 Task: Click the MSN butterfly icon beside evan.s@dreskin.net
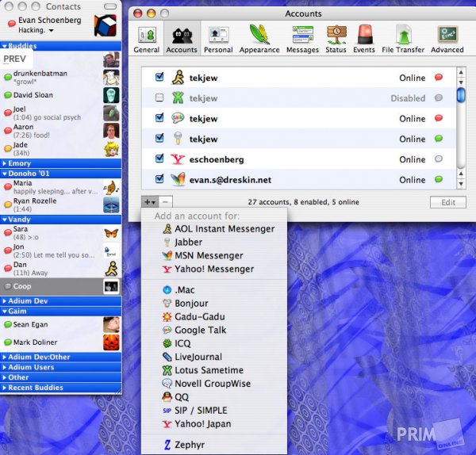[x=178, y=179]
